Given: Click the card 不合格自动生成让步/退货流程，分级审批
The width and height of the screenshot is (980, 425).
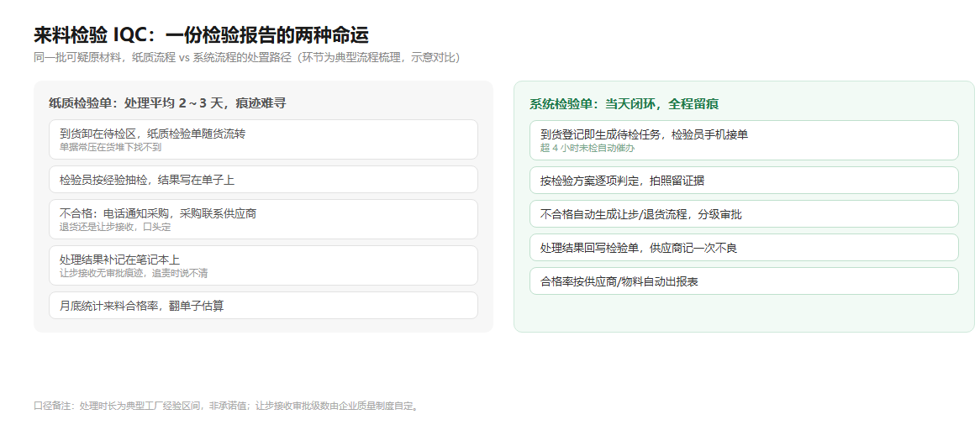Looking at the screenshot, I should pos(744,213).
